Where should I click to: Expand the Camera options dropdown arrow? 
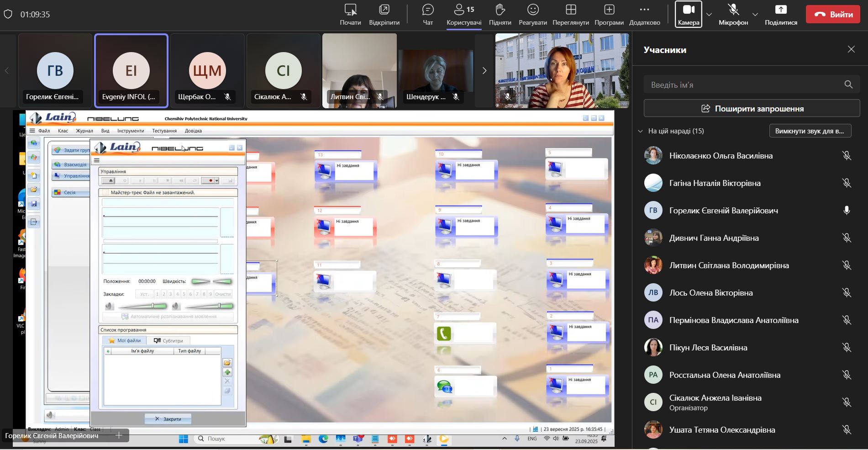pyautogui.click(x=709, y=15)
